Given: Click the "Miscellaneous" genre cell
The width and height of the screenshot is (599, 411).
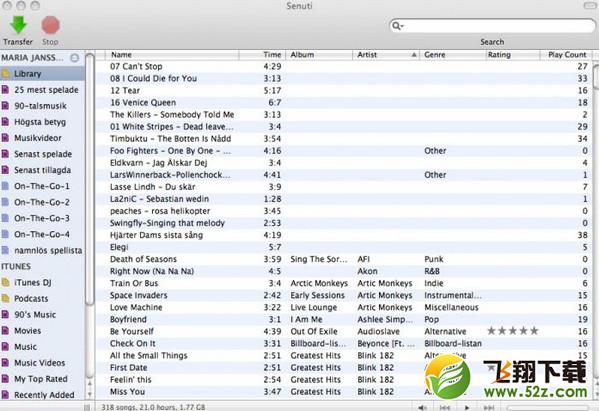Looking at the screenshot, I should click(x=451, y=307).
